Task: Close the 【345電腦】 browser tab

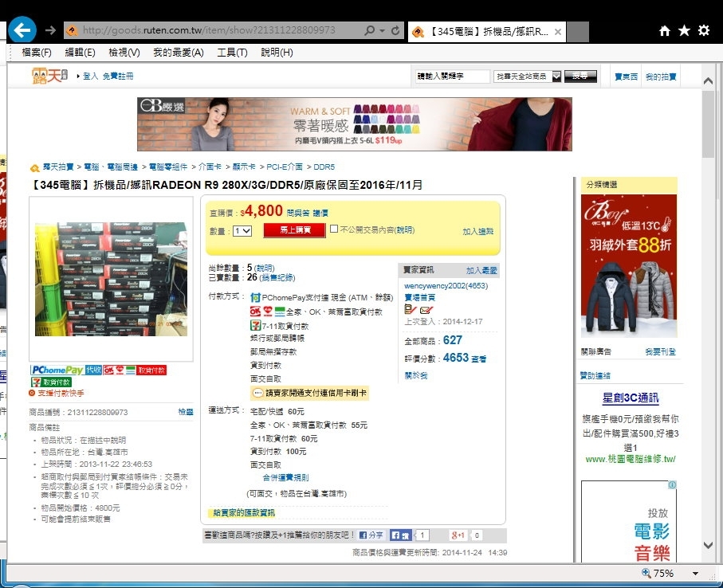Action: tap(558, 32)
